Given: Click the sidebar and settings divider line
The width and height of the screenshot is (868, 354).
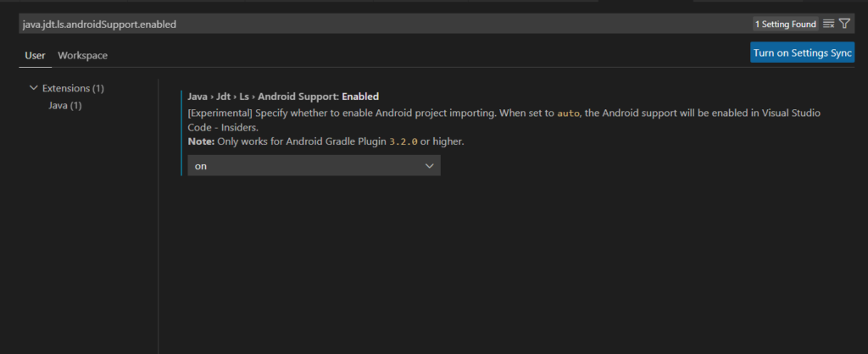Looking at the screenshot, I should pyautogui.click(x=159, y=216).
